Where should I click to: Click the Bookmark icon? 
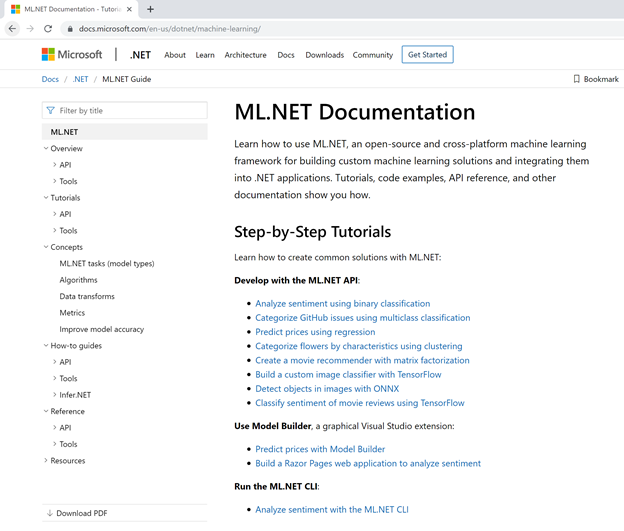click(x=576, y=79)
